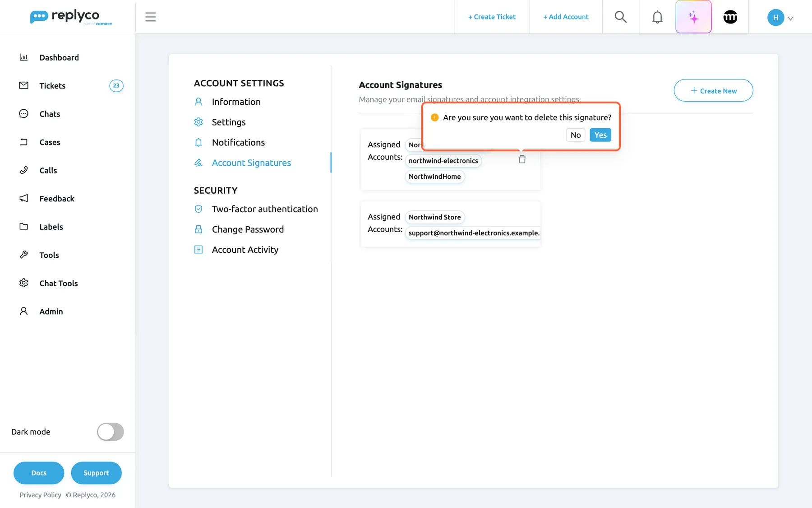Open the notifications bell in header
Viewport: 812px width, 508px height.
[657, 17]
